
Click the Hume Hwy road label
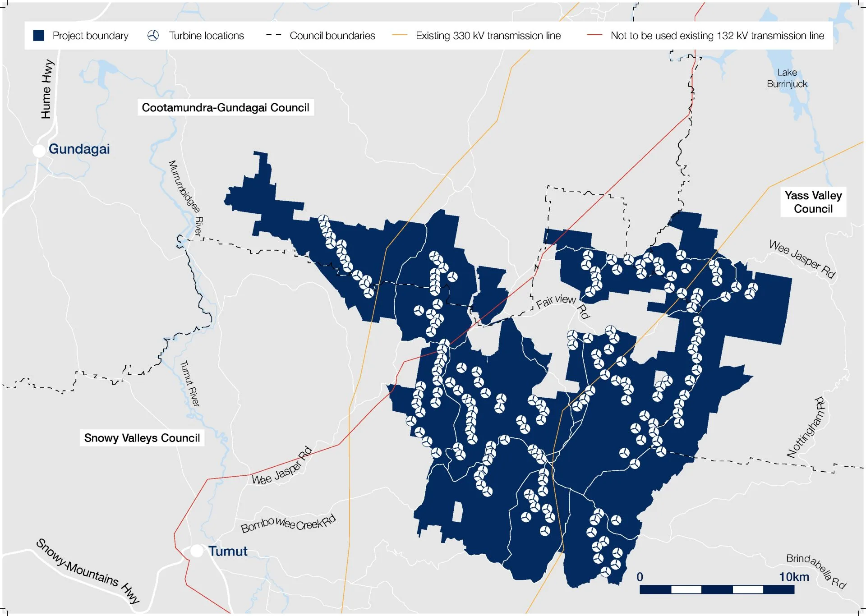[x=47, y=89]
